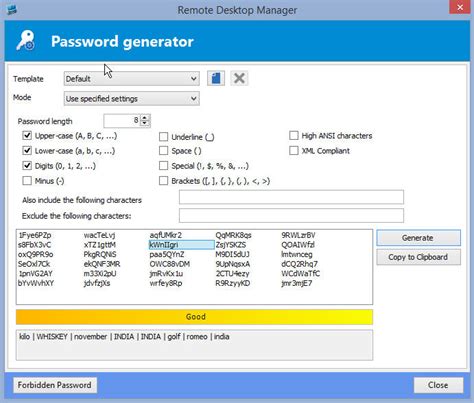This screenshot has height=403, width=474.
Task: Click the Exclude characters field
Action: [x=291, y=215]
